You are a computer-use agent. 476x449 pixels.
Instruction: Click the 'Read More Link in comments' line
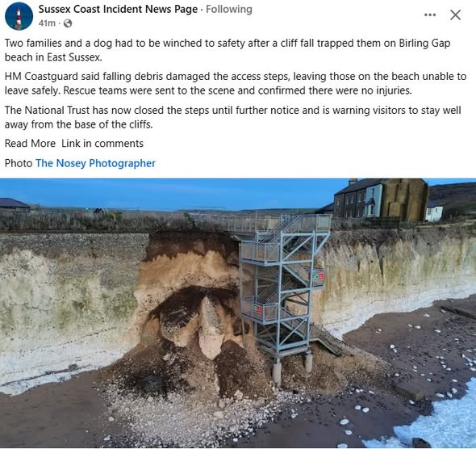pyautogui.click(x=74, y=144)
